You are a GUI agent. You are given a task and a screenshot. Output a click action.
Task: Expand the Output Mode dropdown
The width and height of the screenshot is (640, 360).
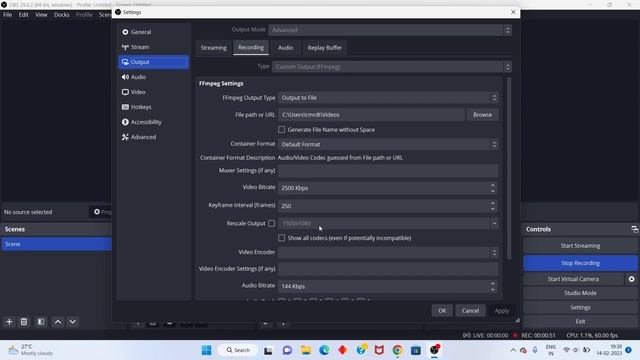(390, 30)
